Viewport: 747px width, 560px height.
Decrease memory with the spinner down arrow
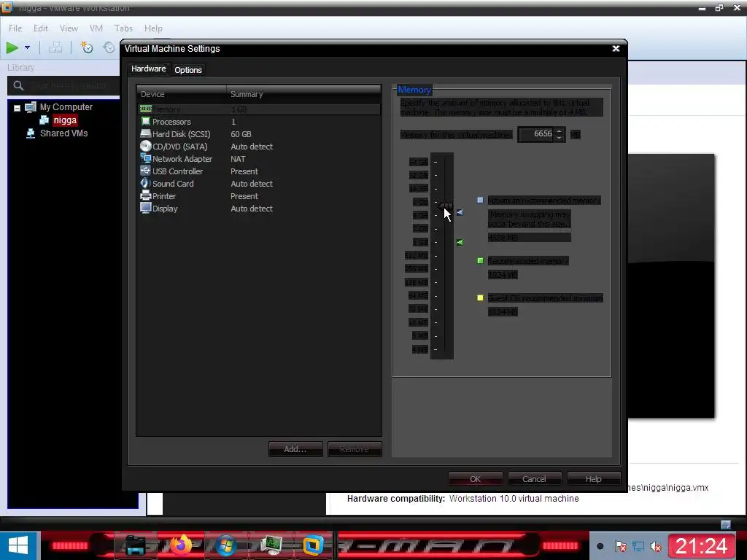560,138
